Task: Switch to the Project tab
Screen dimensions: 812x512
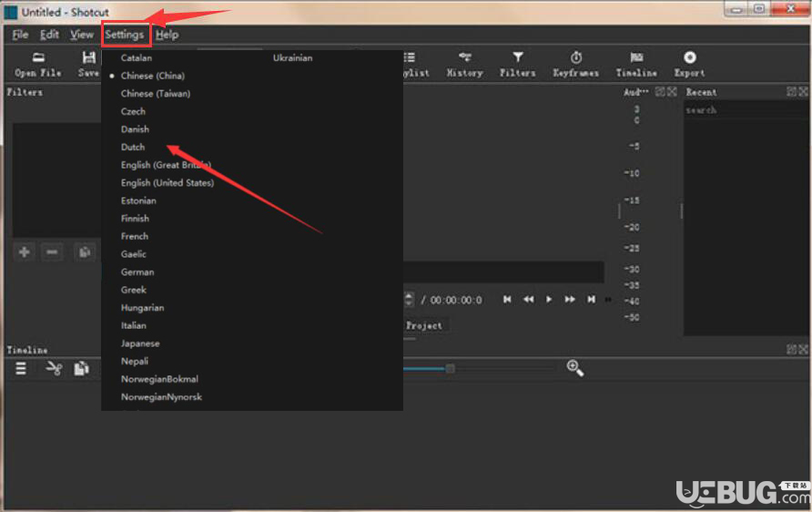Action: click(x=423, y=325)
